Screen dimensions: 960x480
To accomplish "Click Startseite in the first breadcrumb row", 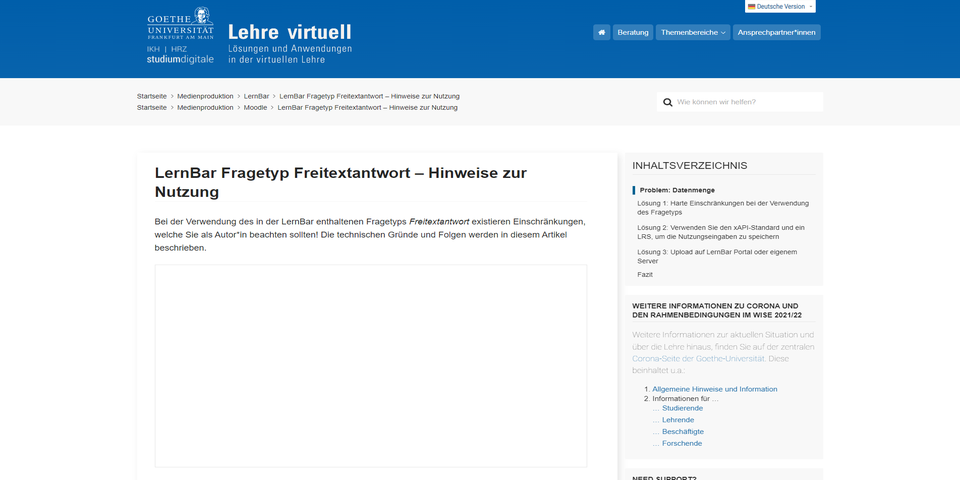I will [x=152, y=96].
